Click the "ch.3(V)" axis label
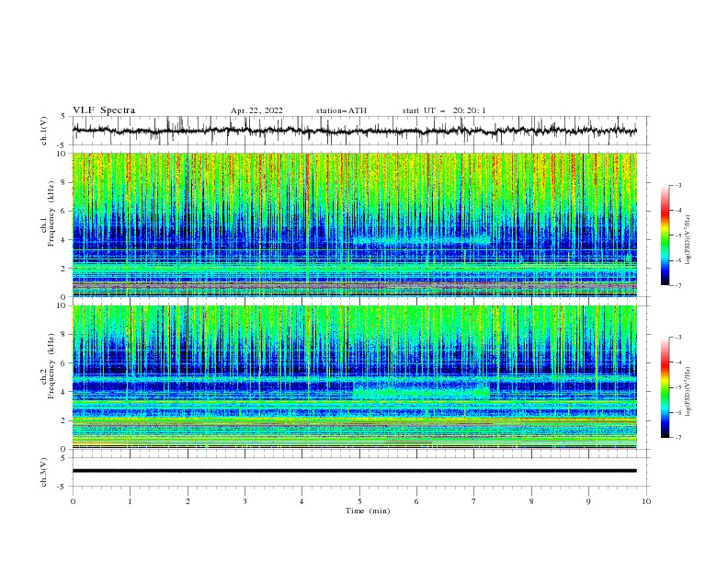Screen dimensions: 728x563 point(44,472)
